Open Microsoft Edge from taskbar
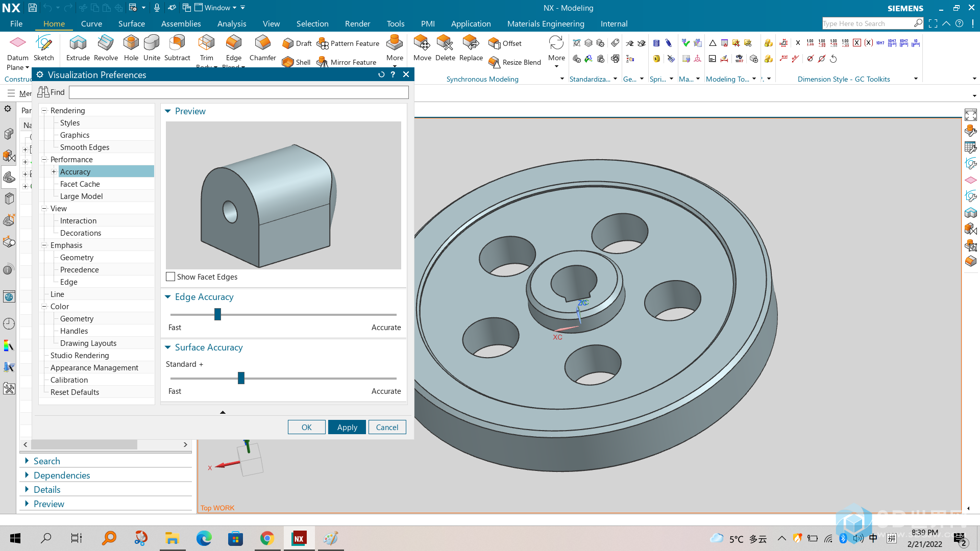980x551 pixels. tap(204, 538)
